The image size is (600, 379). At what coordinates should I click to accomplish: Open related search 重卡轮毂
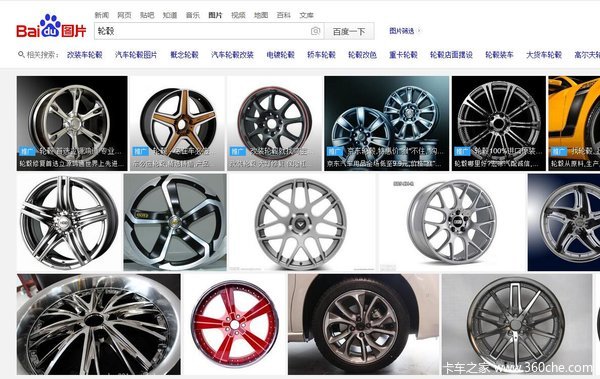(x=403, y=55)
